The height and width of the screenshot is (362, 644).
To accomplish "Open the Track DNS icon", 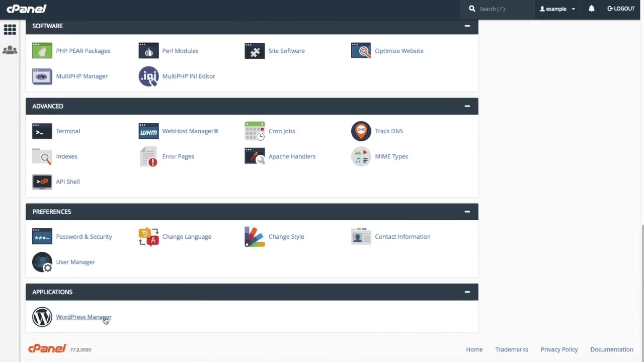I will pyautogui.click(x=361, y=131).
